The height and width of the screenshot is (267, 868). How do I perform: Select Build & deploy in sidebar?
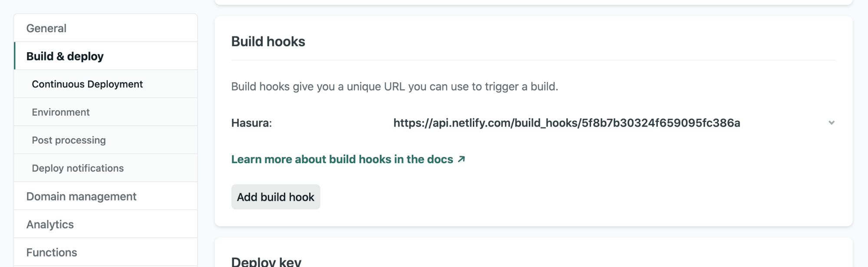(x=65, y=56)
